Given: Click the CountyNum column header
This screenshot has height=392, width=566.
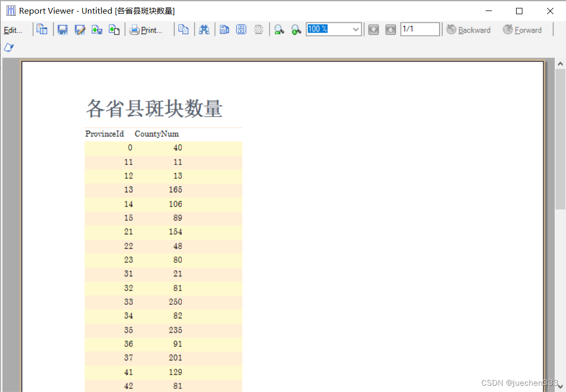Looking at the screenshot, I should (x=157, y=134).
